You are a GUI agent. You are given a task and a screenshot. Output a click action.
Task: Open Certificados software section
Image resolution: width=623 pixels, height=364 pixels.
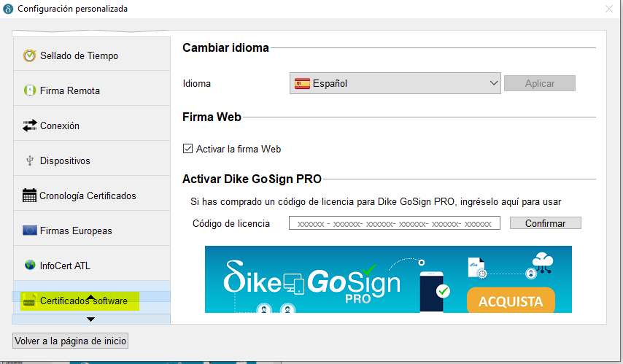(92, 297)
